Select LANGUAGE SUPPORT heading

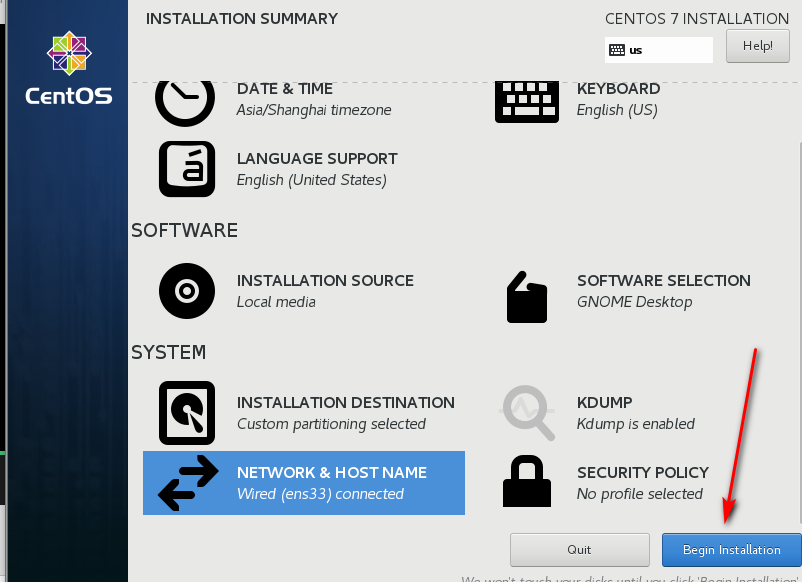click(317, 159)
